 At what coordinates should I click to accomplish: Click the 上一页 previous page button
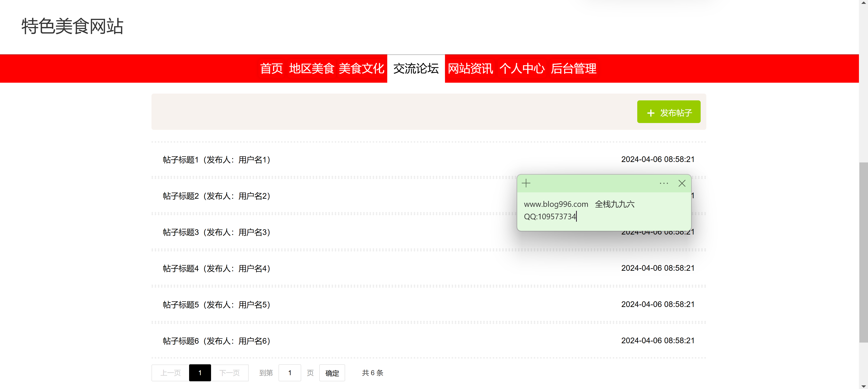(x=171, y=373)
